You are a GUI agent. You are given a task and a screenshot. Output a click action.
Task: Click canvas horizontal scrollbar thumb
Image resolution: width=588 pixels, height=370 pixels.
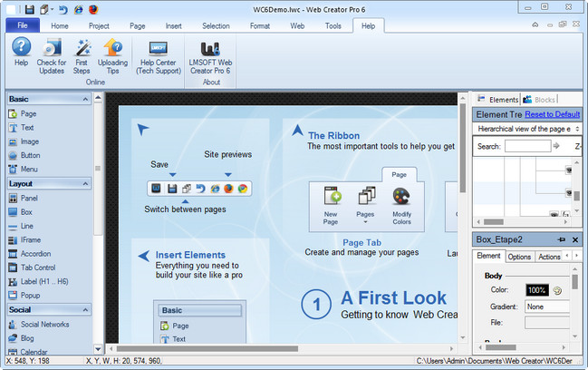pyautogui.click(x=207, y=348)
